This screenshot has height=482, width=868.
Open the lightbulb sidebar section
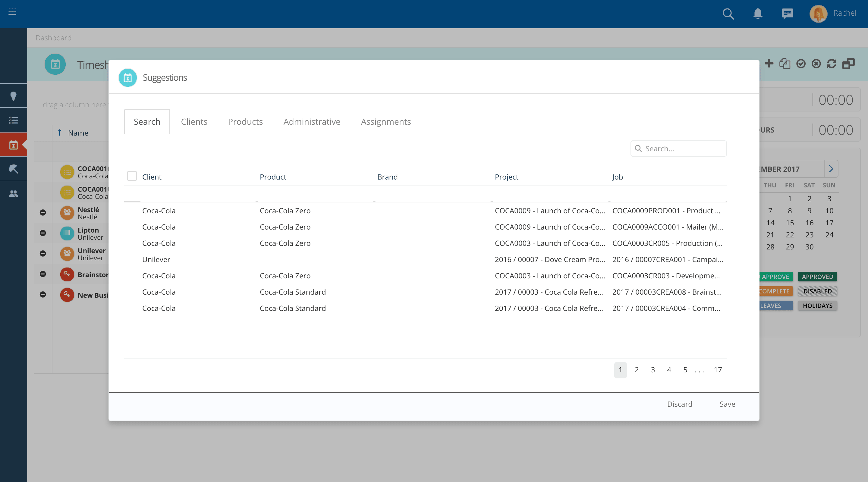[14, 96]
